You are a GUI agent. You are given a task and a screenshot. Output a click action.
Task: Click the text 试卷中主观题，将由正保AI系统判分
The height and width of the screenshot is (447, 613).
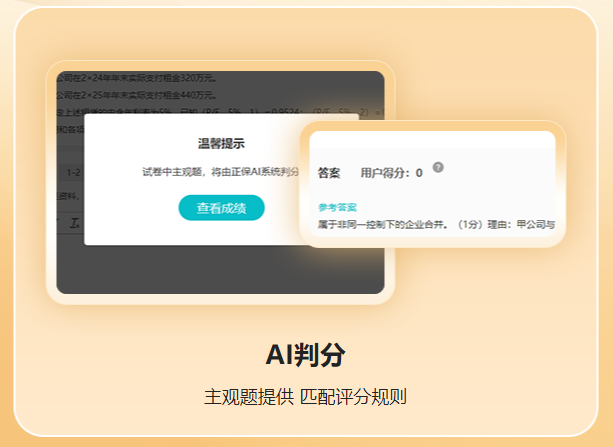pos(220,172)
